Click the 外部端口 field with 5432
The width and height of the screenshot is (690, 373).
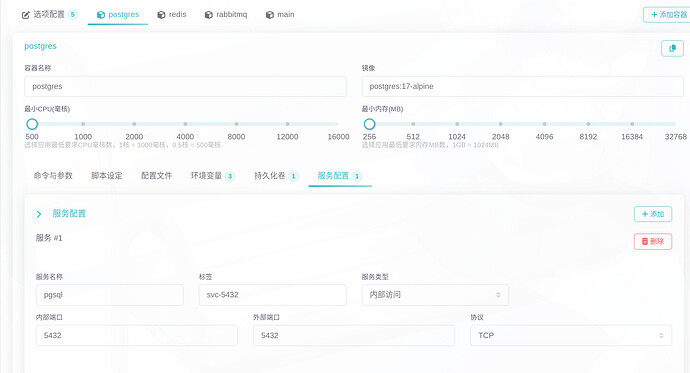[354, 336]
